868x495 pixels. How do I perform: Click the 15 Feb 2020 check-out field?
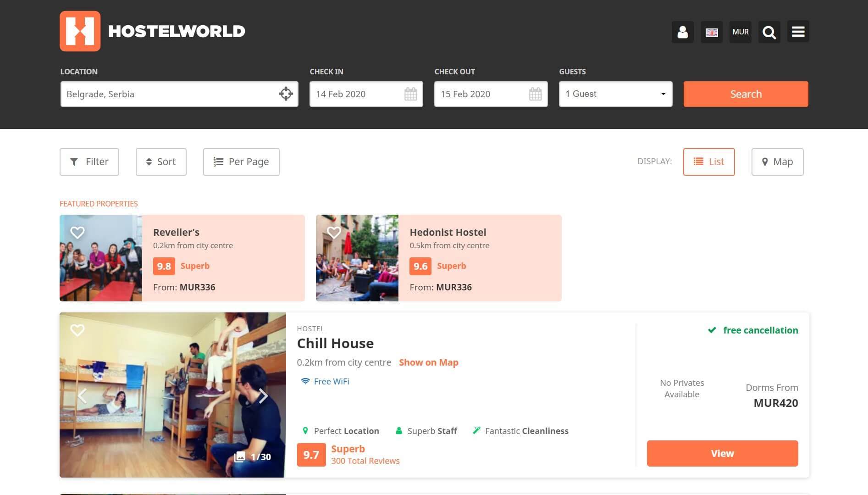coord(491,94)
